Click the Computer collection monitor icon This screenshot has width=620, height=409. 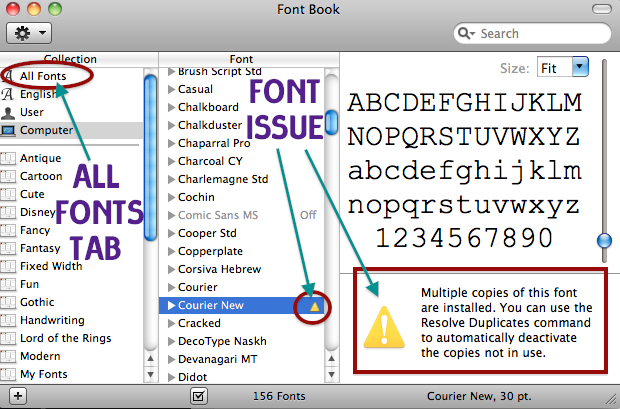[8, 131]
